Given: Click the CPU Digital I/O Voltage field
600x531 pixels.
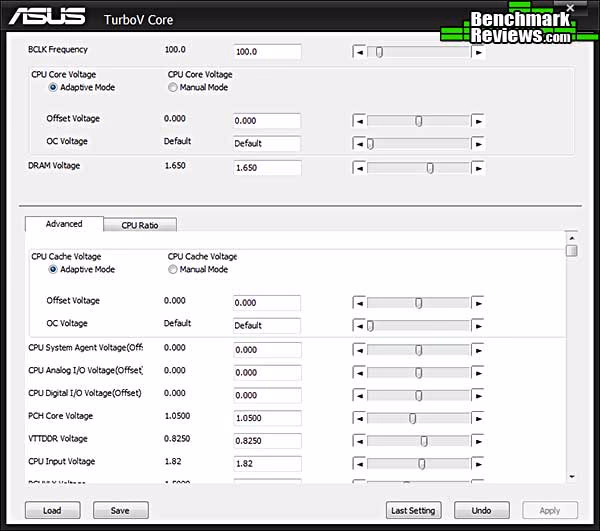Looking at the screenshot, I should [x=267, y=396].
